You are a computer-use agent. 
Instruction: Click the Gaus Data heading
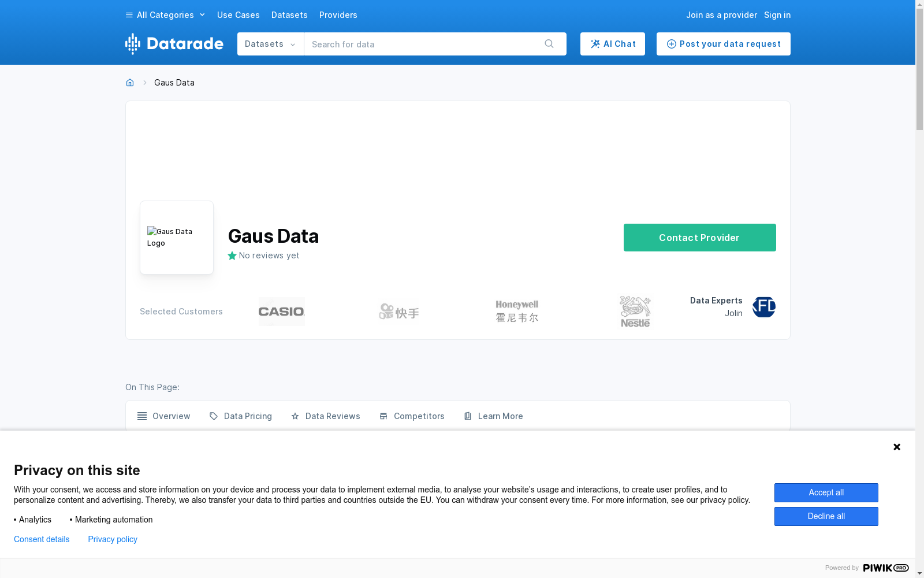[273, 236]
